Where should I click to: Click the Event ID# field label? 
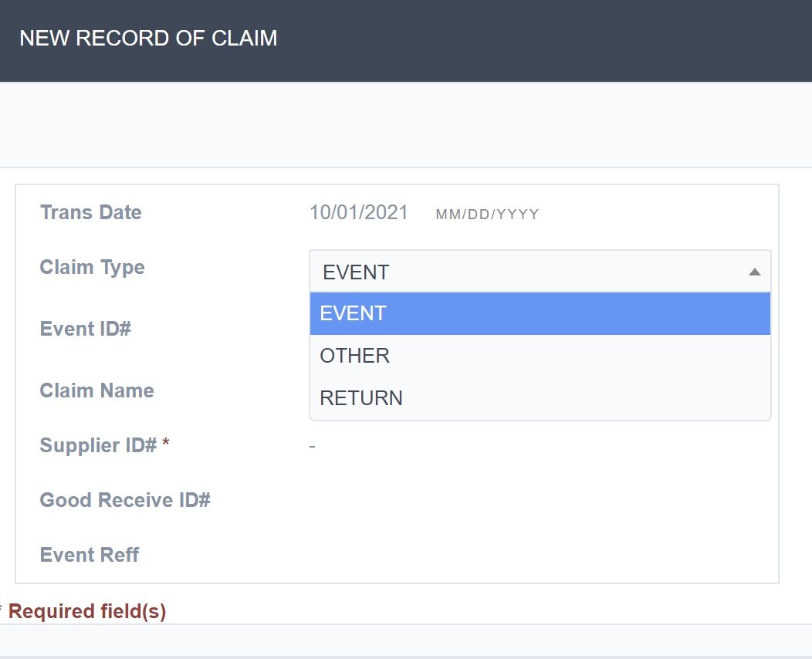86,329
